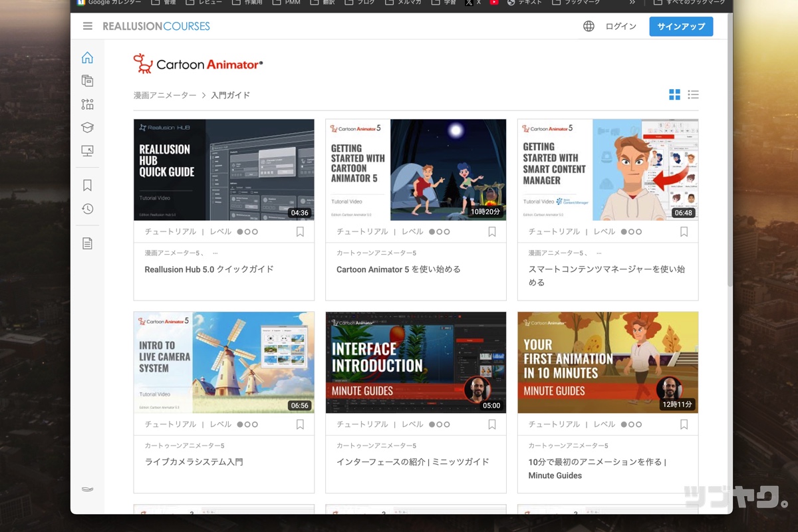The height and width of the screenshot is (532, 798).
Task: Switch to grid view layout
Action: coord(674,94)
